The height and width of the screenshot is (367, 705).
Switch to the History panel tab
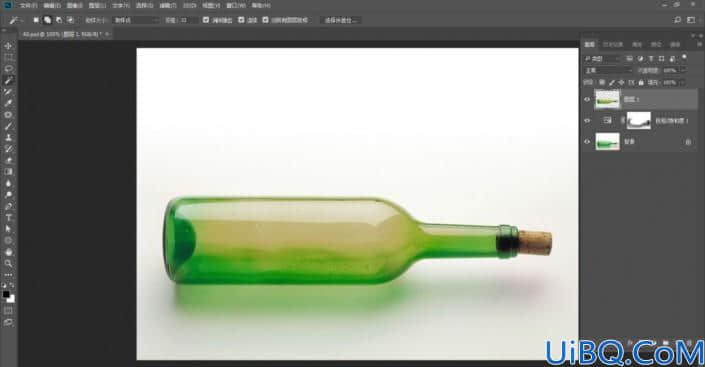pyautogui.click(x=613, y=45)
